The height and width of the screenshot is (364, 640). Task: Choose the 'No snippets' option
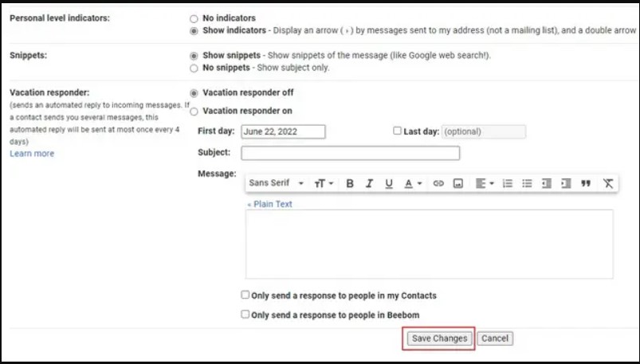tap(194, 68)
